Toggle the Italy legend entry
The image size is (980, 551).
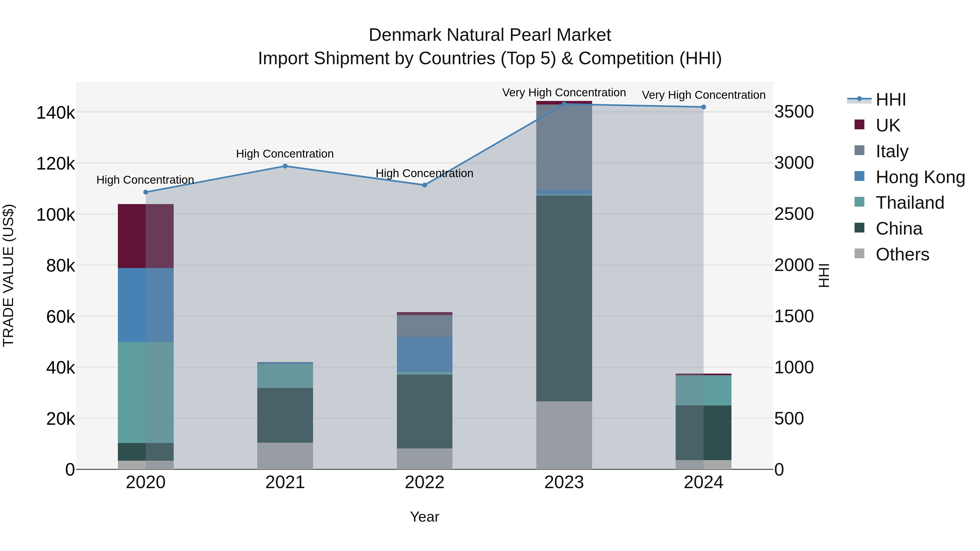[881, 151]
